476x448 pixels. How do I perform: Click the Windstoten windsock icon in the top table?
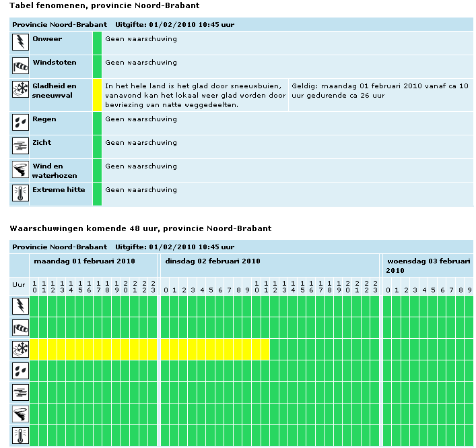tap(20, 66)
